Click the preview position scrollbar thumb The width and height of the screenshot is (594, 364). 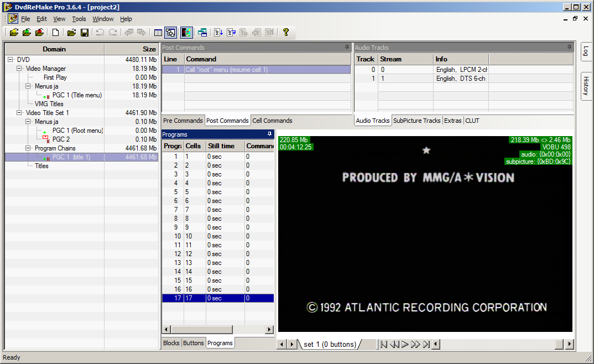coord(560,344)
